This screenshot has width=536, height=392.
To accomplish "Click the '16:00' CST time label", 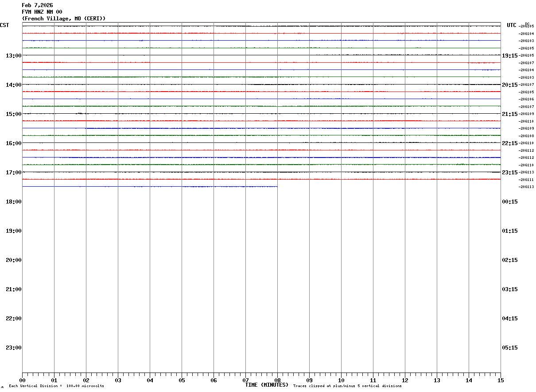I will point(14,143).
